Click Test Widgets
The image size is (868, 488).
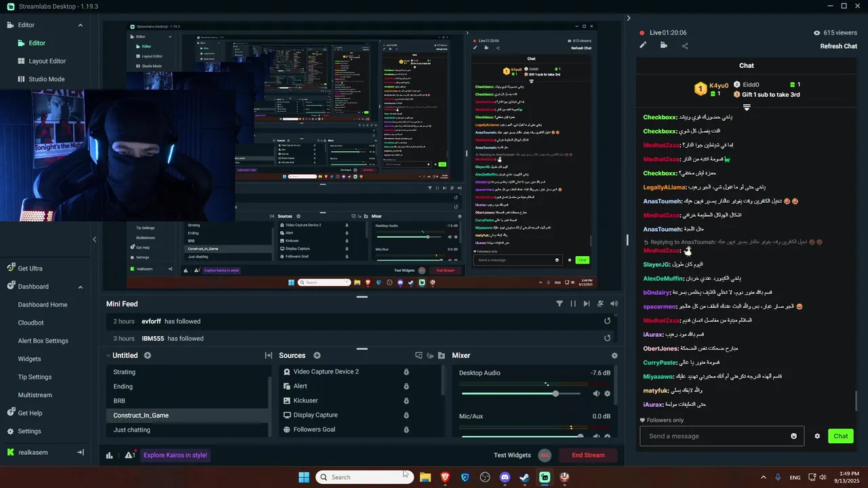[512, 455]
